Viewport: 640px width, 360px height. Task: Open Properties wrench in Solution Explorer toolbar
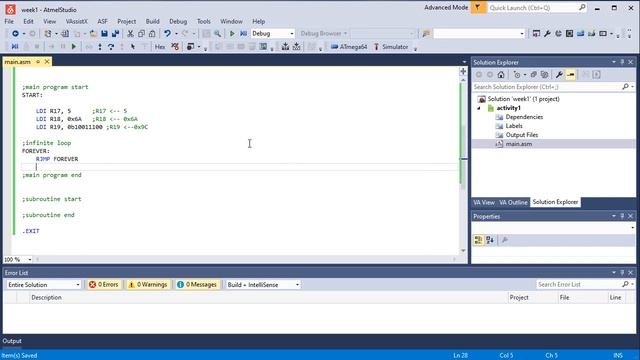559,75
